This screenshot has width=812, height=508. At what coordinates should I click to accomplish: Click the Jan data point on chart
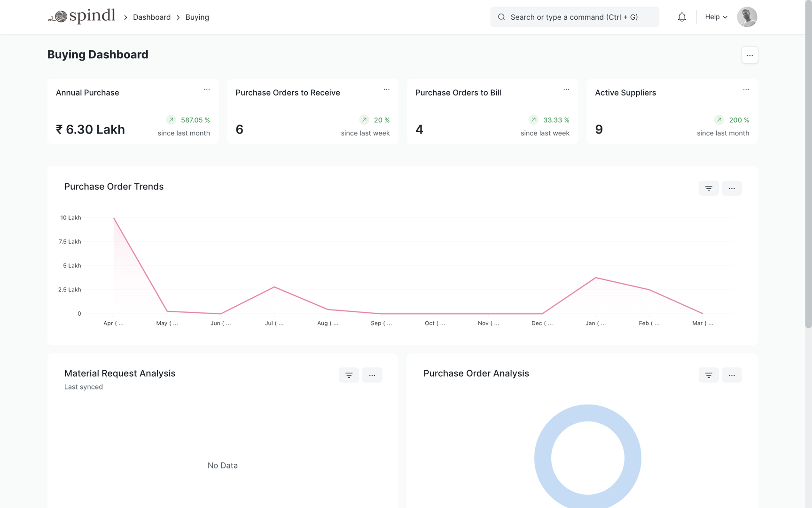[x=595, y=278]
